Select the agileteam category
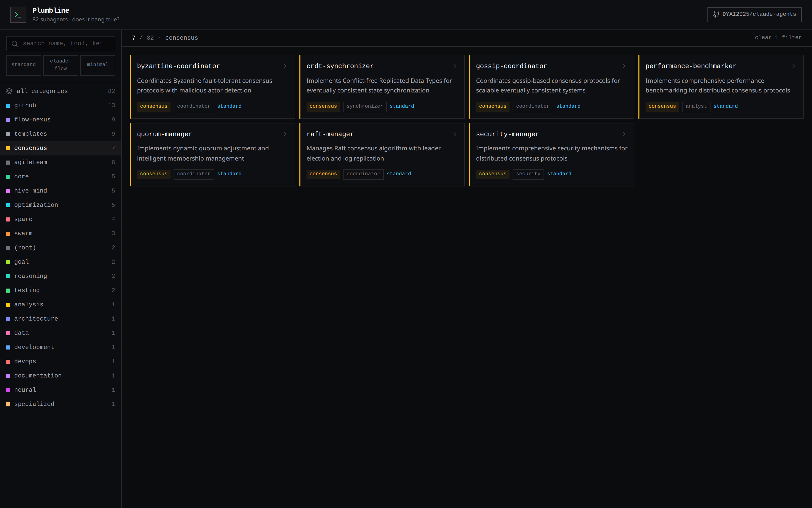The width and height of the screenshot is (812, 508). coord(61,162)
